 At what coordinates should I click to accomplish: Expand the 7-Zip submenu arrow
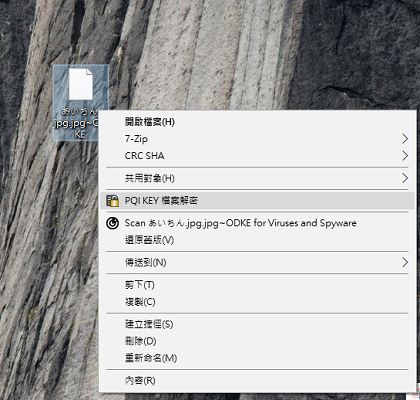[x=405, y=139]
